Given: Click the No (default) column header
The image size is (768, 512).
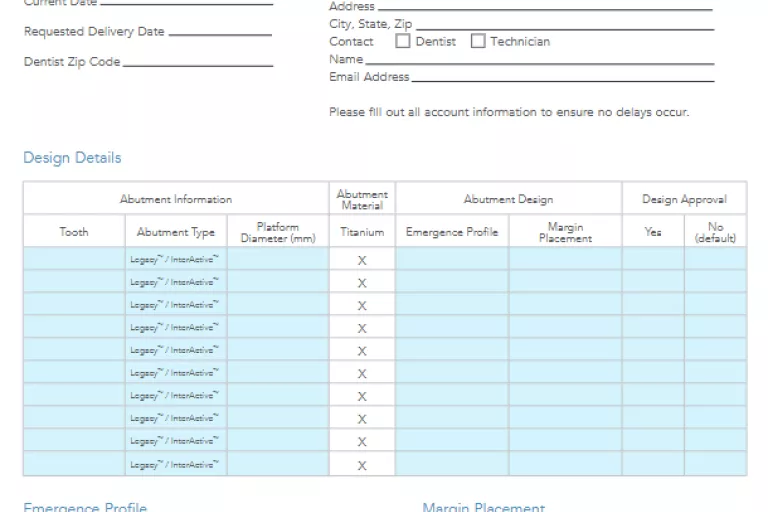Looking at the screenshot, I should [x=716, y=231].
